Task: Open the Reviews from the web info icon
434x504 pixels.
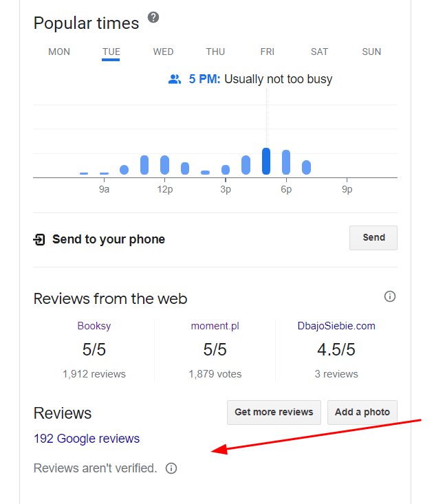Action: click(x=389, y=296)
